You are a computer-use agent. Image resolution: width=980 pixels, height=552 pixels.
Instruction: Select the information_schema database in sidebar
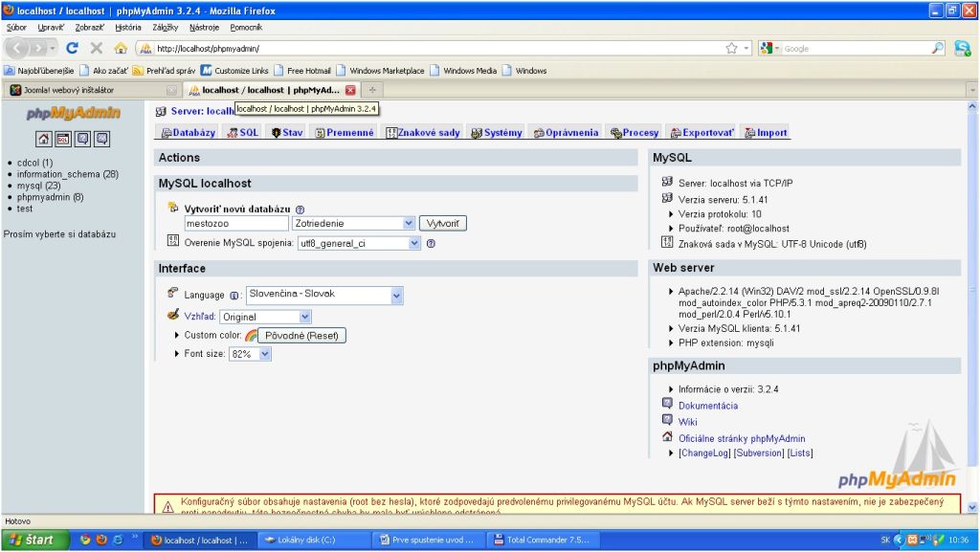(68, 174)
